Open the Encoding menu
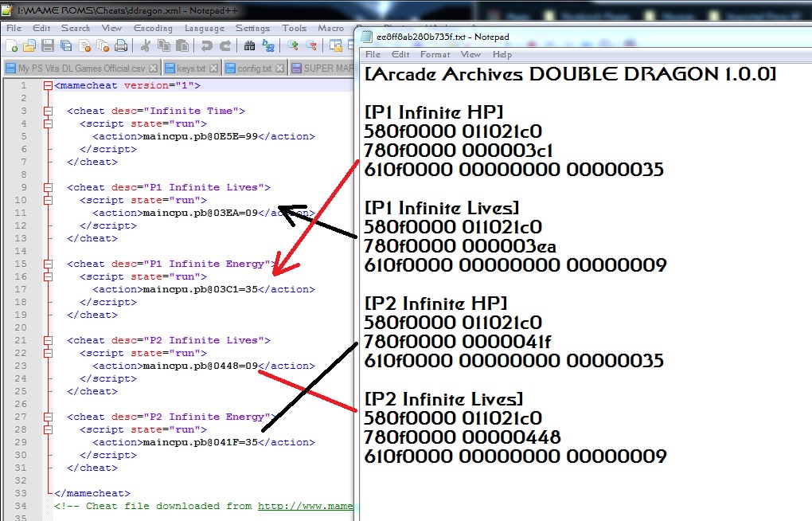 click(153, 28)
